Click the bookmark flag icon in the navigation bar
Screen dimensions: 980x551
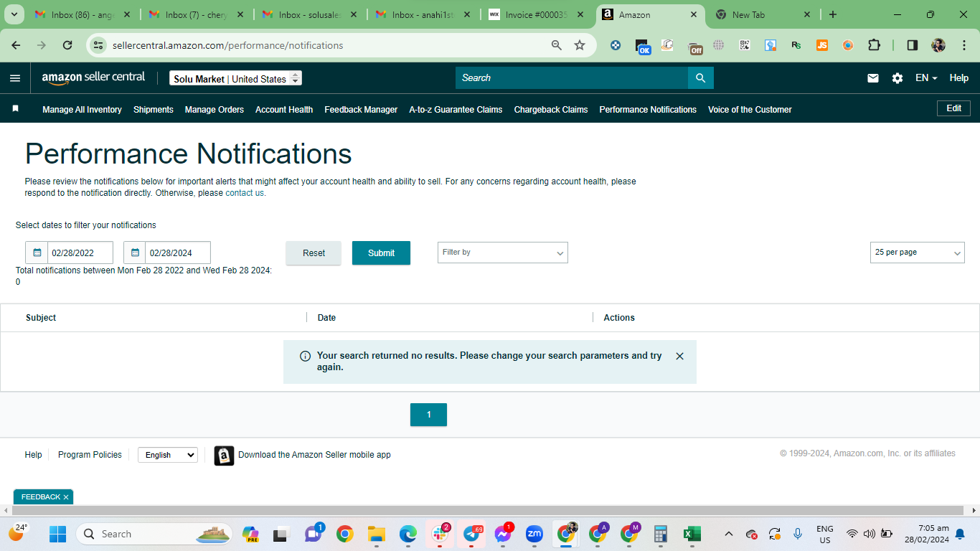15,109
